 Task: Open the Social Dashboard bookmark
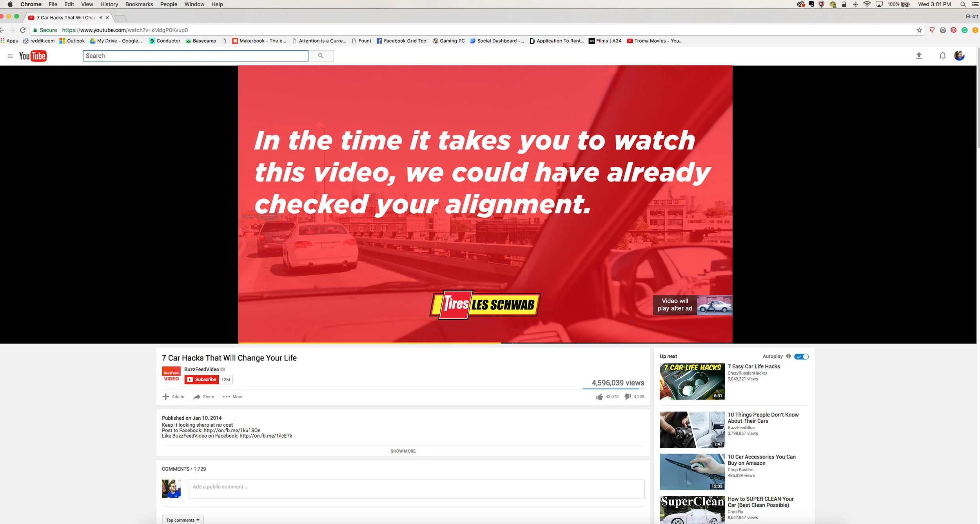(x=497, y=41)
